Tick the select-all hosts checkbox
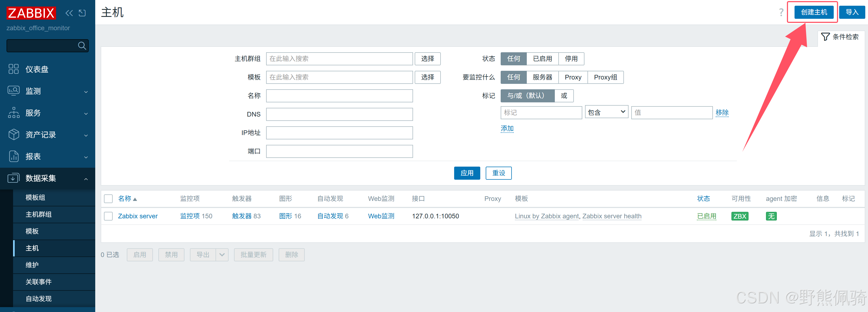Screen dimensions: 868x312 coord(108,199)
